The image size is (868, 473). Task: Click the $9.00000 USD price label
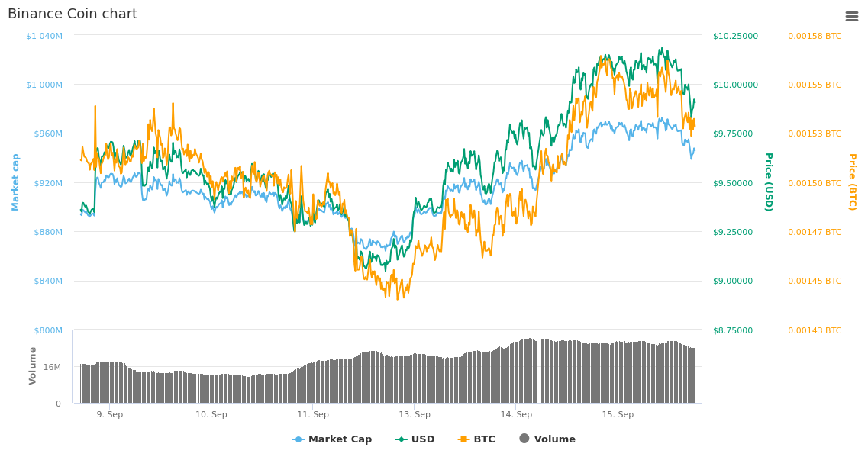click(733, 281)
